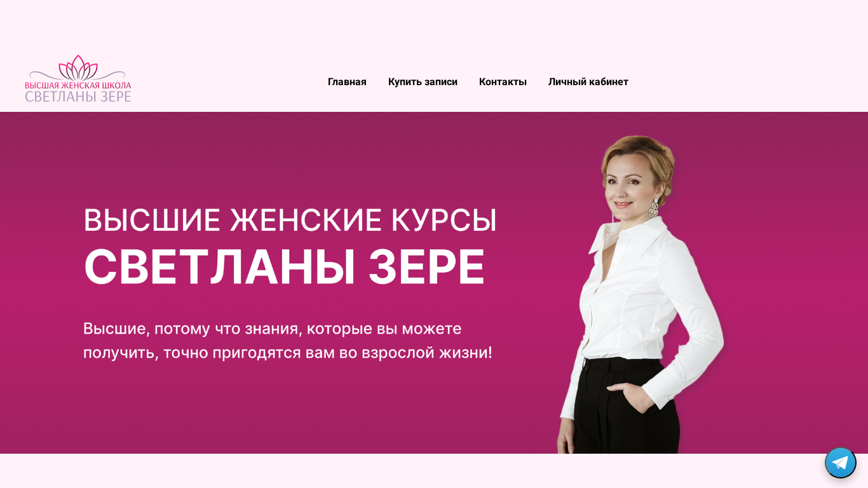The height and width of the screenshot is (488, 868).
Task: Click the 'Высшая женская школа' logo text
Action: (78, 85)
